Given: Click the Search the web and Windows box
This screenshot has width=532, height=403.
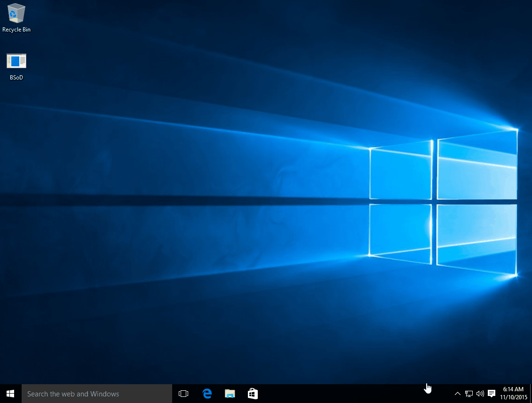Looking at the screenshot, I should pos(97,394).
